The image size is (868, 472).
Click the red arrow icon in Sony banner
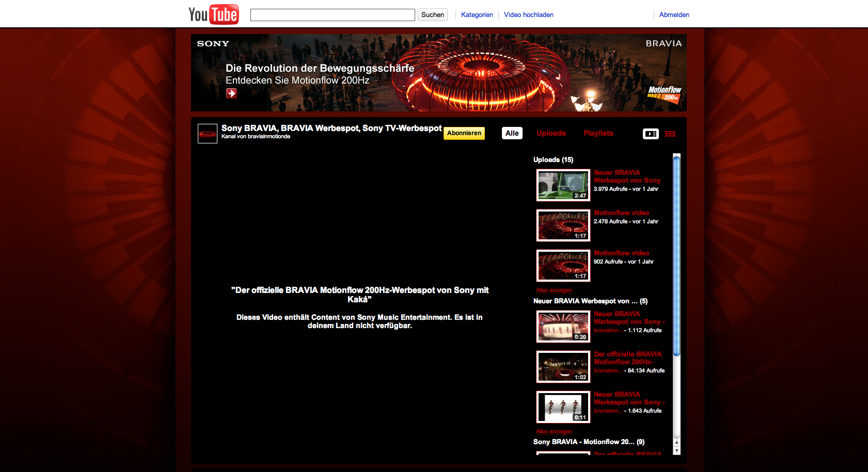[x=231, y=93]
